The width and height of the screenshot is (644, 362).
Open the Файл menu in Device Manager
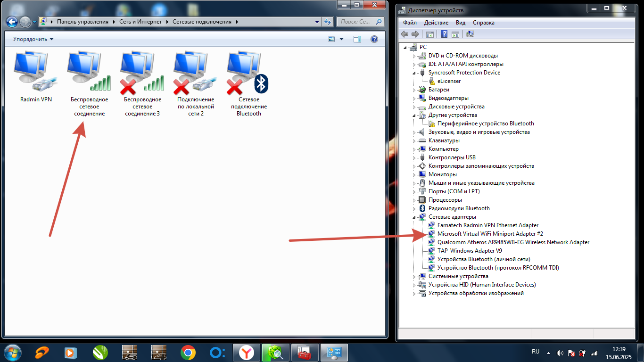click(410, 22)
